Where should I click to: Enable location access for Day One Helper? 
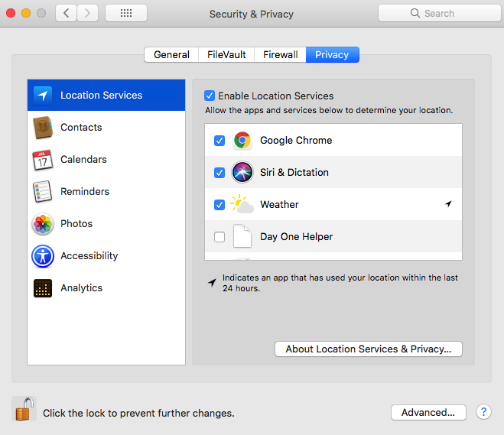(x=219, y=237)
